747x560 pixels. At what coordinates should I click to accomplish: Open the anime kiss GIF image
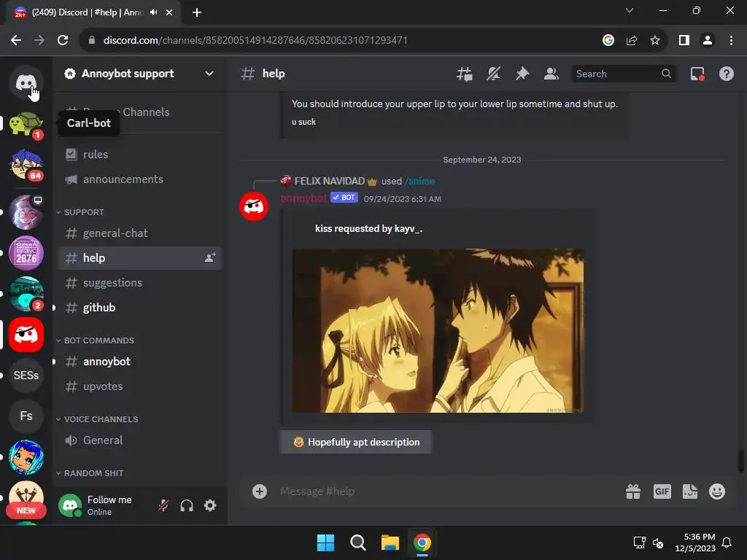(x=438, y=331)
